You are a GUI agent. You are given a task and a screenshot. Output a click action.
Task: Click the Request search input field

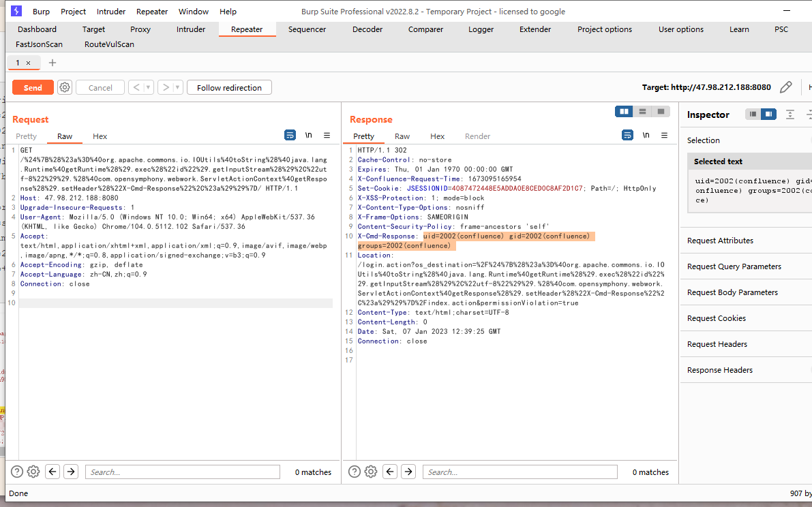click(182, 472)
